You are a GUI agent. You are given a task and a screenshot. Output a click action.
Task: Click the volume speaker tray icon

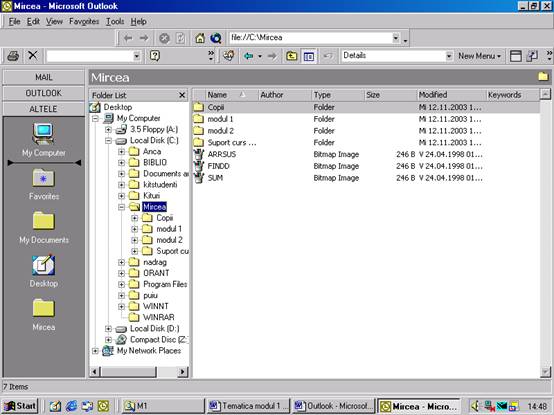click(476, 406)
